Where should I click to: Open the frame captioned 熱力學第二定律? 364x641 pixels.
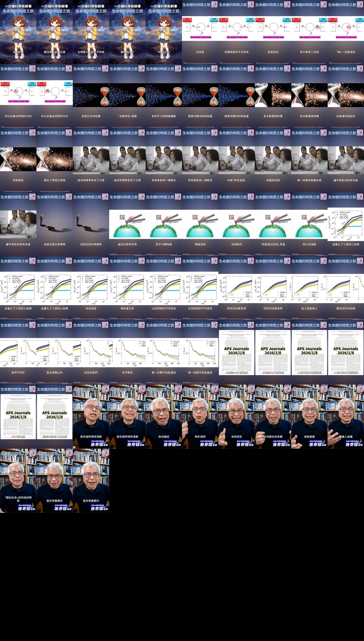[309, 32]
